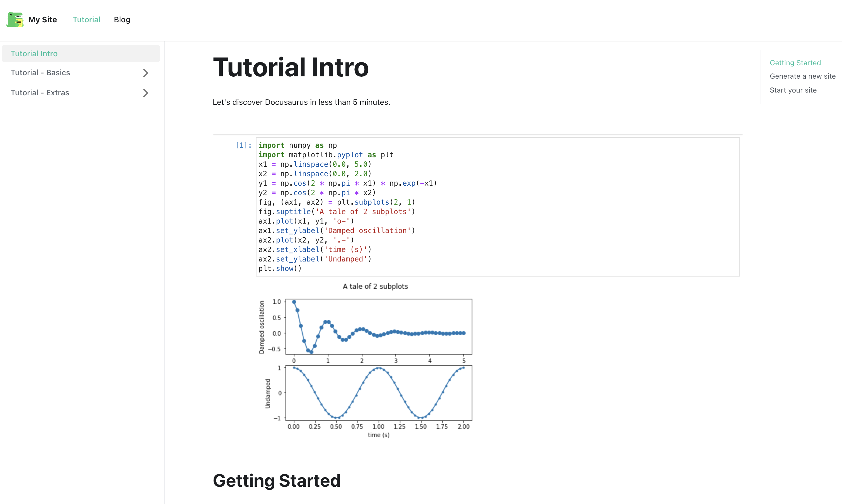This screenshot has height=504, width=842.
Task: Click the My Site title link
Action: coord(42,20)
